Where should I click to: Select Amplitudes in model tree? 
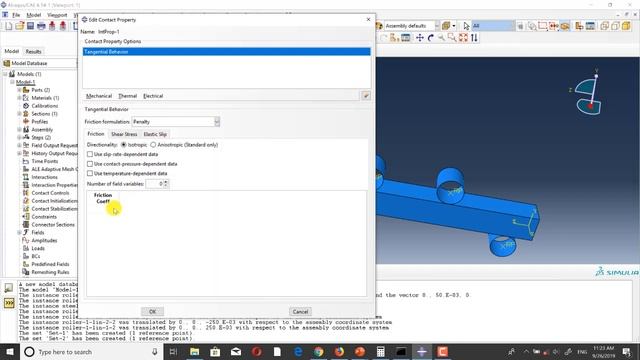[x=44, y=240]
